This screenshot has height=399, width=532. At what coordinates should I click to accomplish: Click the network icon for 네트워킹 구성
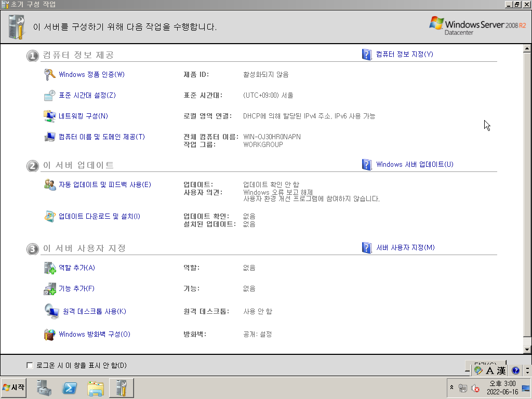point(49,116)
